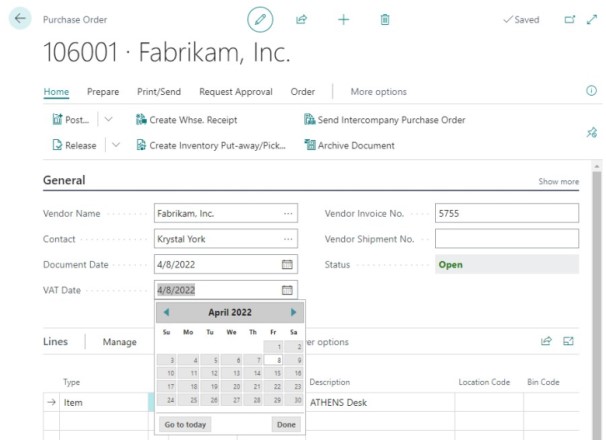Switch to the Home tab
The width and height of the screenshot is (606, 440).
[x=56, y=92]
